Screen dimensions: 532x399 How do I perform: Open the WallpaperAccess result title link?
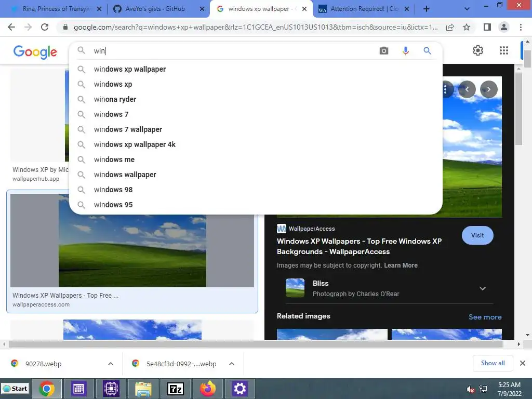(360, 246)
